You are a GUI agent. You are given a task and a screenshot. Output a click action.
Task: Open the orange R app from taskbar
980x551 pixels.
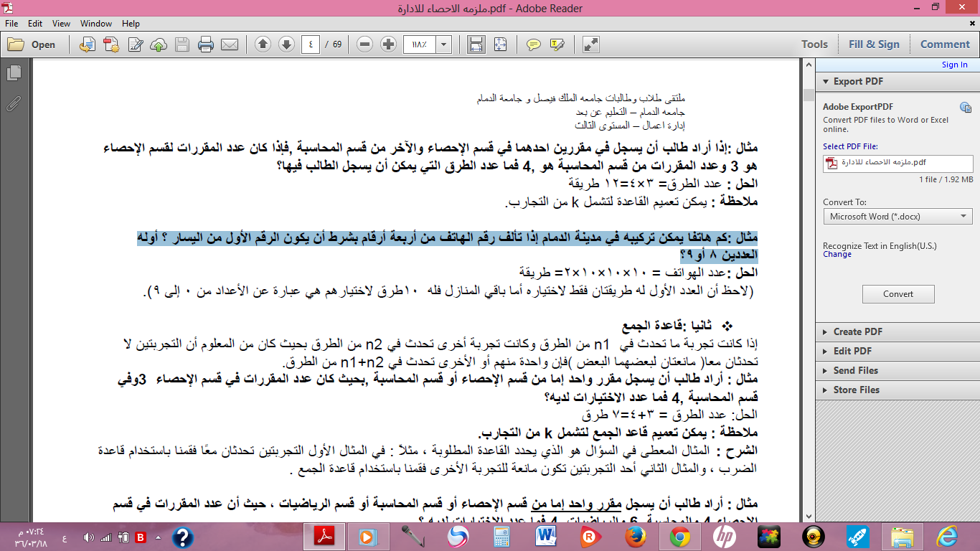tap(591, 536)
